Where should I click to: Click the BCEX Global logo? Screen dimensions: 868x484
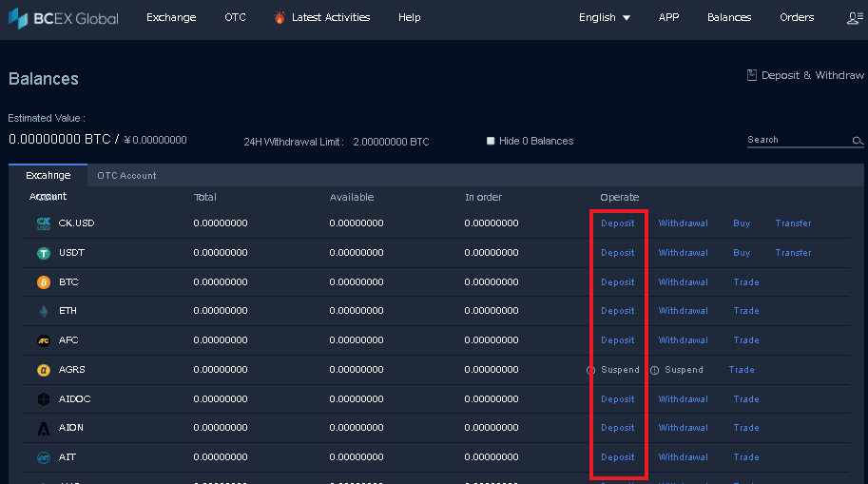[63, 18]
